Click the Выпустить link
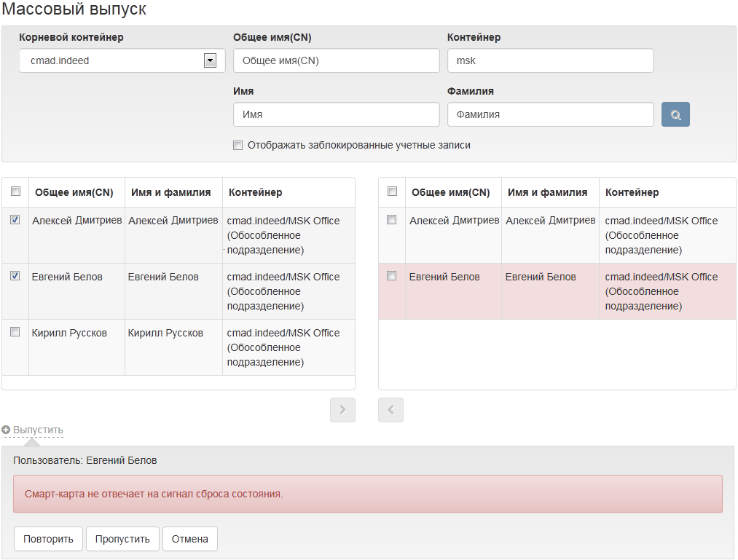Viewport: 738px width, 560px height. [38, 430]
